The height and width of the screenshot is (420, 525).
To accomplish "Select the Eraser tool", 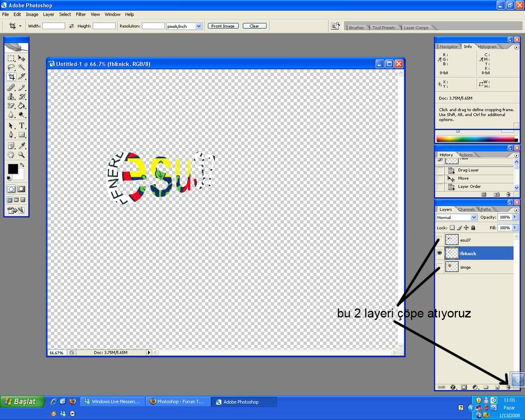I will [11, 106].
